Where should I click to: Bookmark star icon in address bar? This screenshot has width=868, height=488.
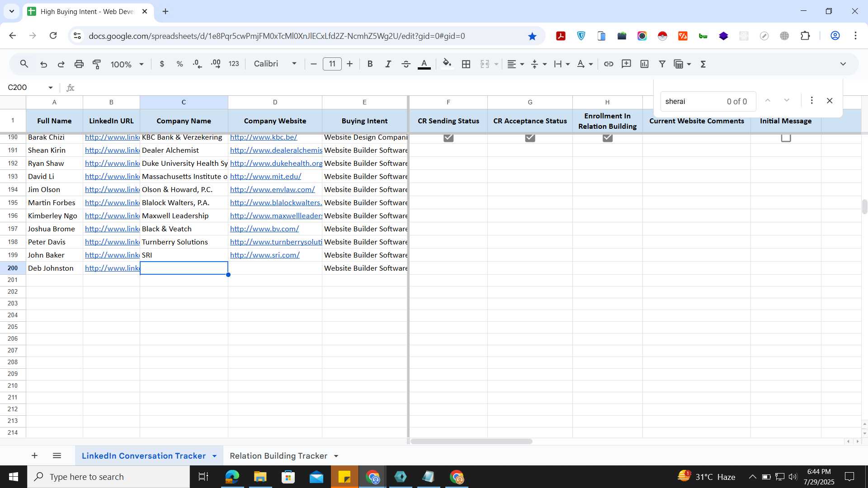point(532,36)
